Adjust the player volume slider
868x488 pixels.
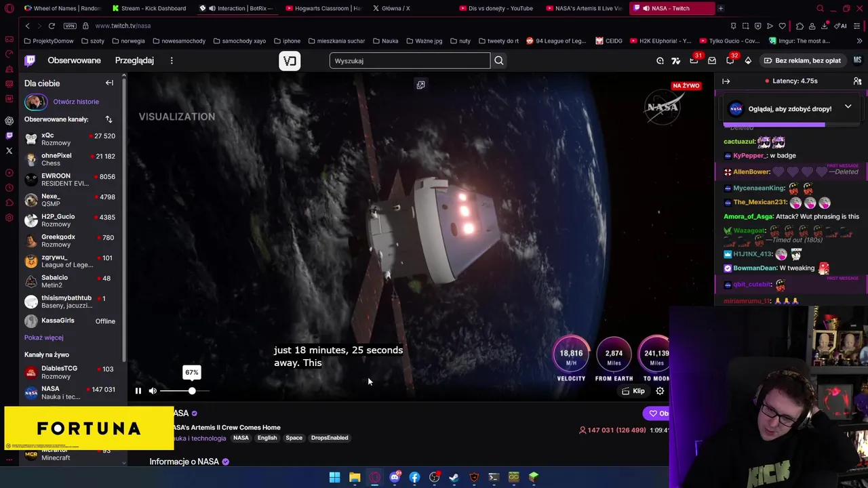[185, 391]
